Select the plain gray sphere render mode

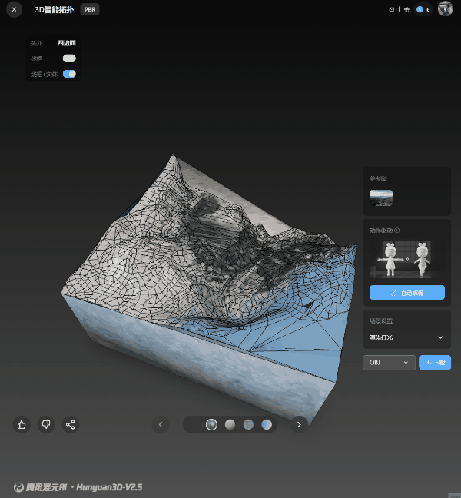pyautogui.click(x=230, y=425)
